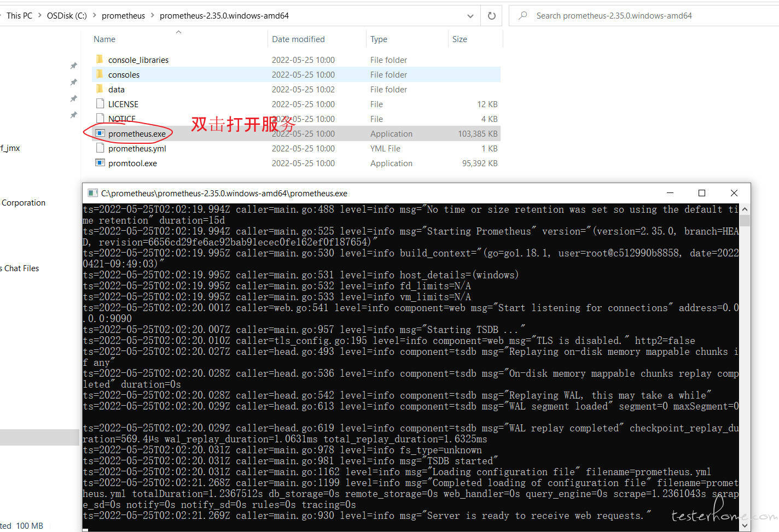Click the prometheus.exe console title bar text

coord(224,193)
